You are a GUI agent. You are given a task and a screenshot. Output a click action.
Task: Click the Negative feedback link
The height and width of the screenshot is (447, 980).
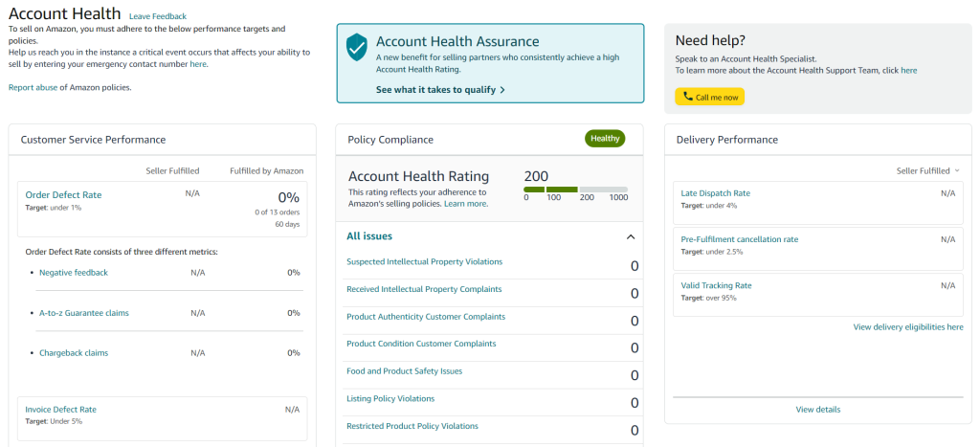74,273
